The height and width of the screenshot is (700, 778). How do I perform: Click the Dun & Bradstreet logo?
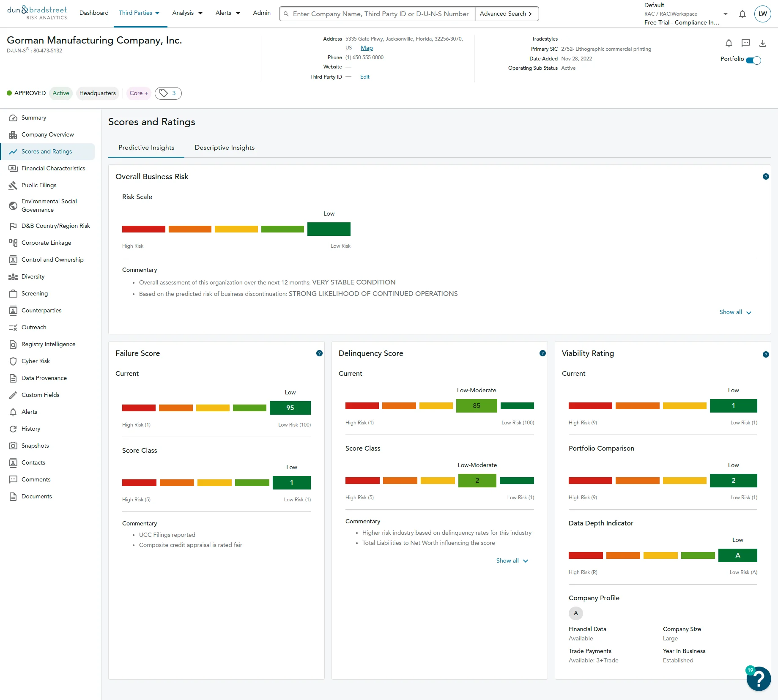point(37,13)
